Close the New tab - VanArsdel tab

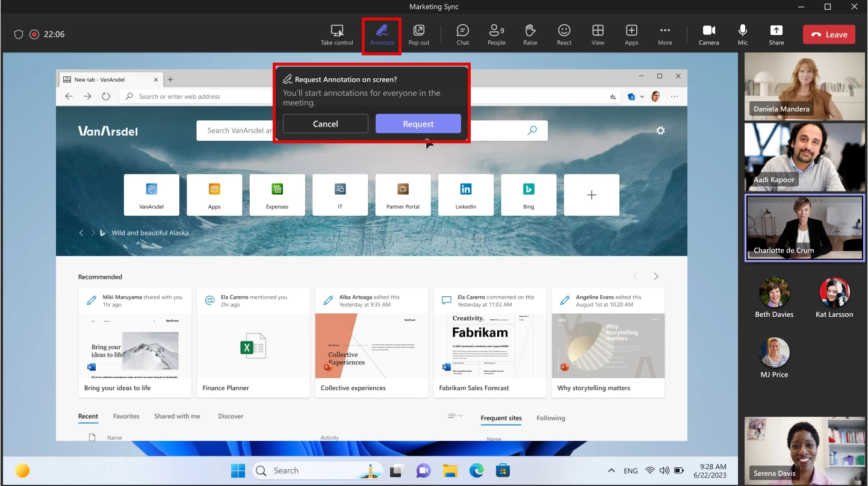point(156,79)
